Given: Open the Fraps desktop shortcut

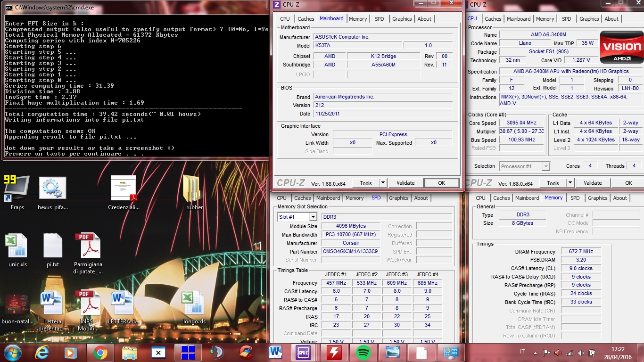Looking at the screenshot, I should [x=17, y=192].
